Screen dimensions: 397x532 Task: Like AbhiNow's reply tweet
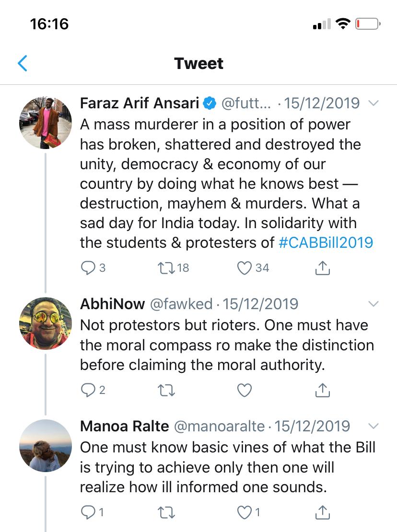tap(245, 391)
